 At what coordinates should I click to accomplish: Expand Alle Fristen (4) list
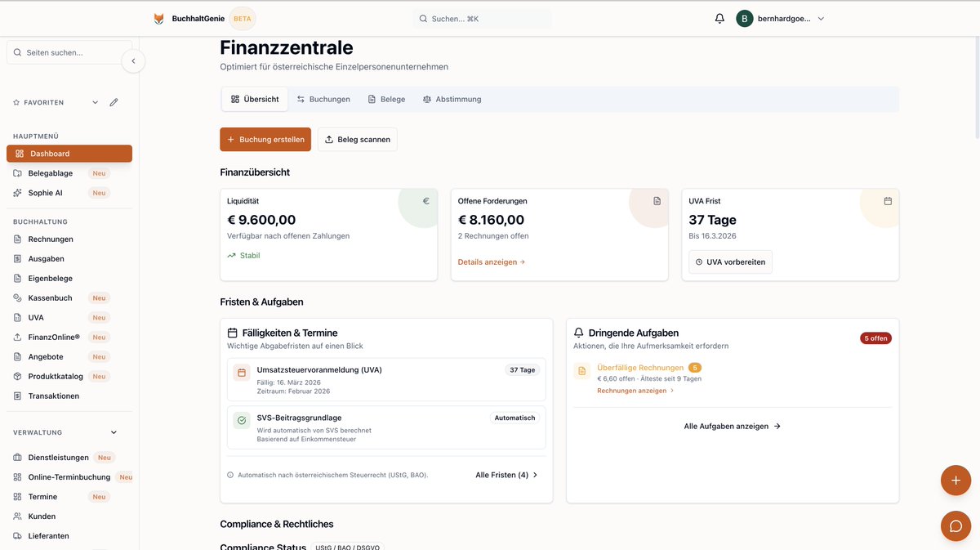click(x=507, y=475)
